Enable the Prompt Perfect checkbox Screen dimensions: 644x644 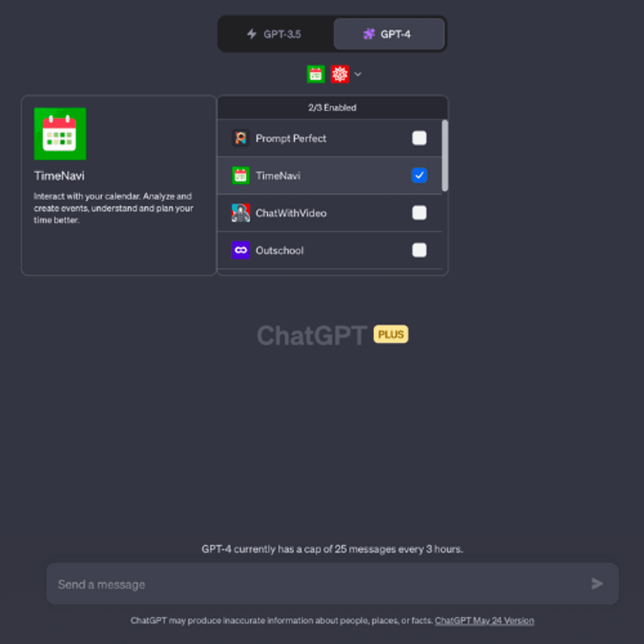[419, 138]
